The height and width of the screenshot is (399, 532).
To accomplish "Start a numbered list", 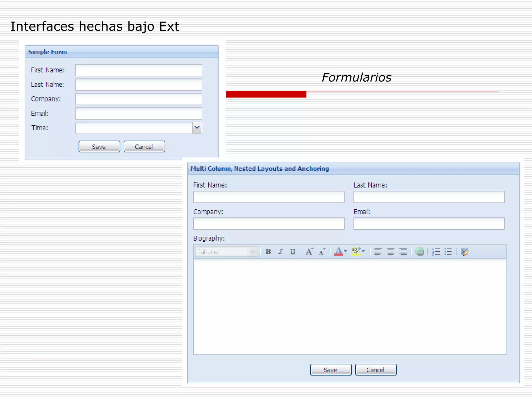I will 436,252.
